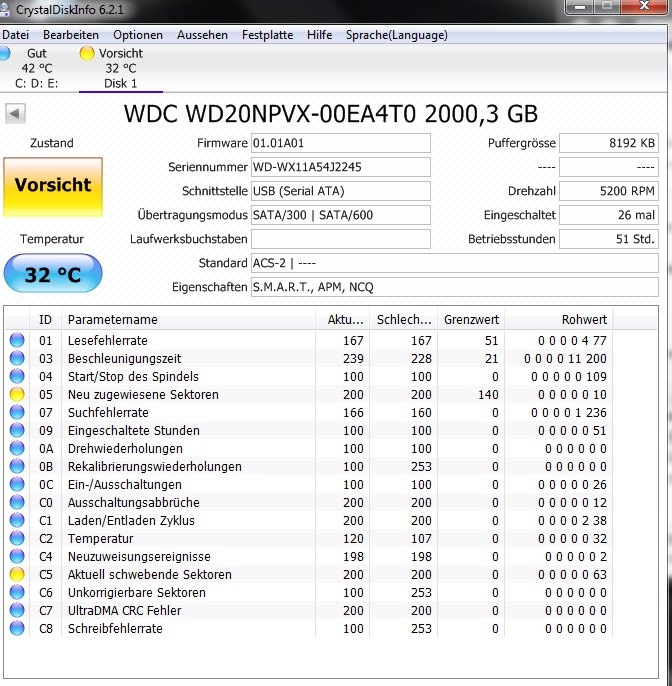
Task: Open the Bearbeiten menu
Action: [71, 35]
